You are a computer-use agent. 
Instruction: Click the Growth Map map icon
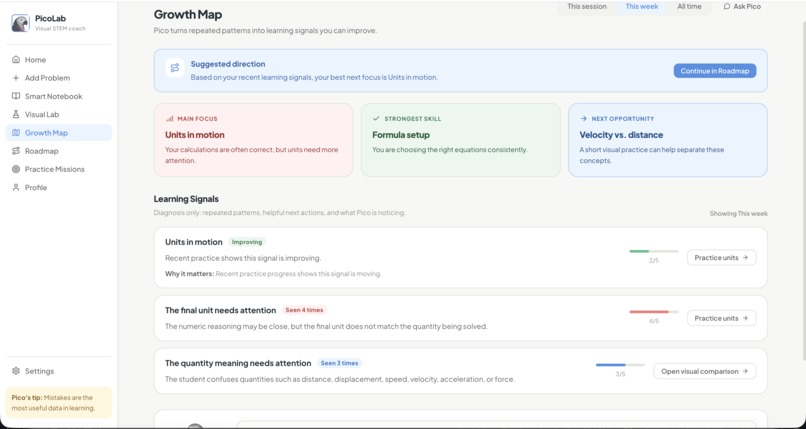[x=16, y=133]
